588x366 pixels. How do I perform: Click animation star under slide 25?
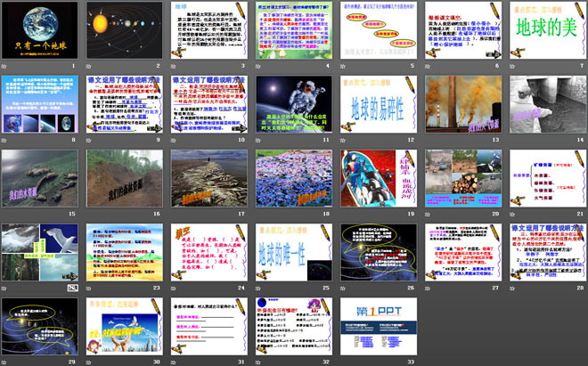click(x=258, y=289)
